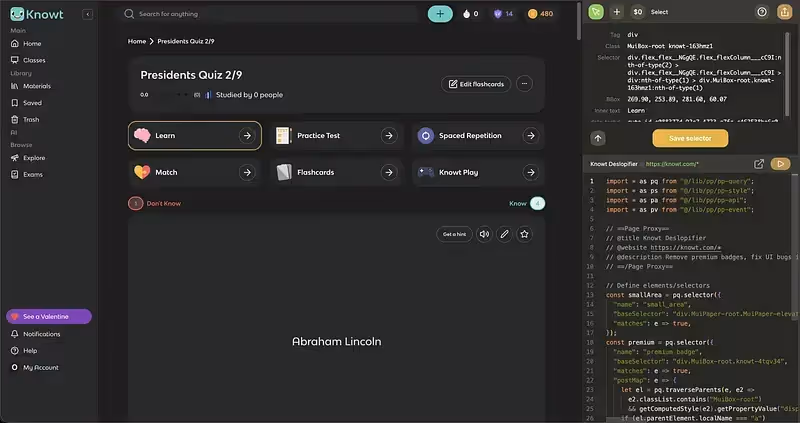Click the Match card arrow icon

[247, 172]
